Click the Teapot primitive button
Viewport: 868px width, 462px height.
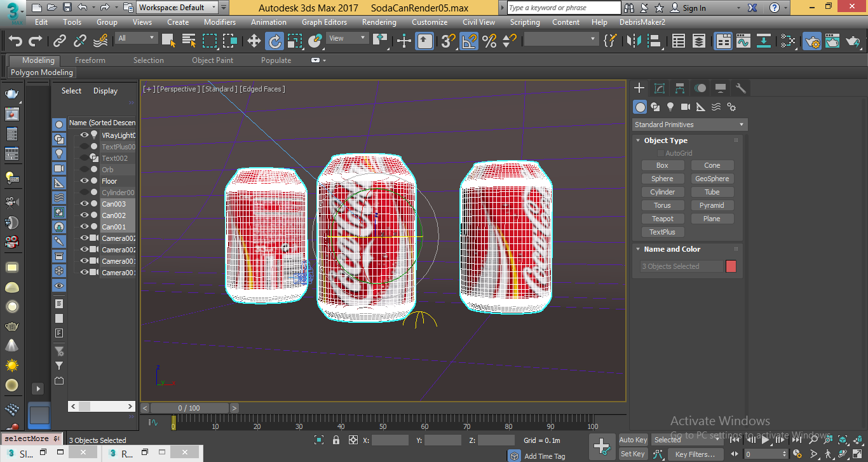pos(662,219)
